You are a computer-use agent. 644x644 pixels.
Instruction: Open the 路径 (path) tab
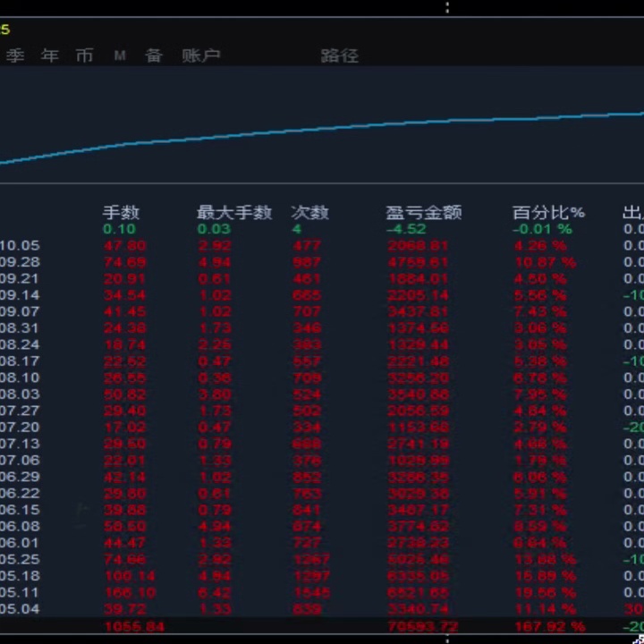point(339,55)
